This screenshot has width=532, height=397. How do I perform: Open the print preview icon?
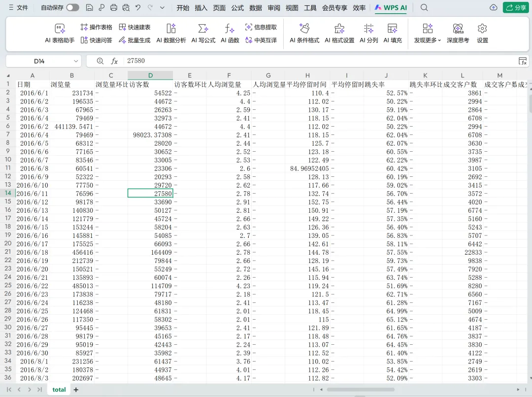pyautogui.click(x=126, y=7)
